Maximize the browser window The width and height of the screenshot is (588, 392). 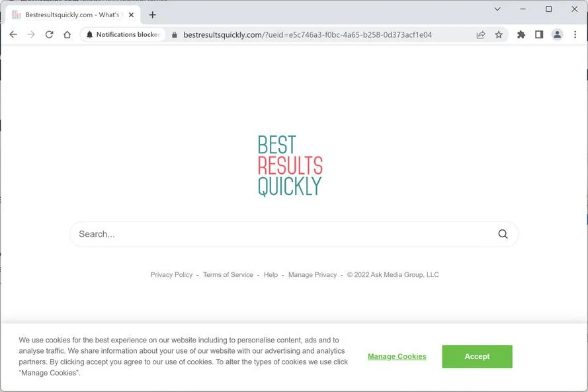(x=548, y=9)
